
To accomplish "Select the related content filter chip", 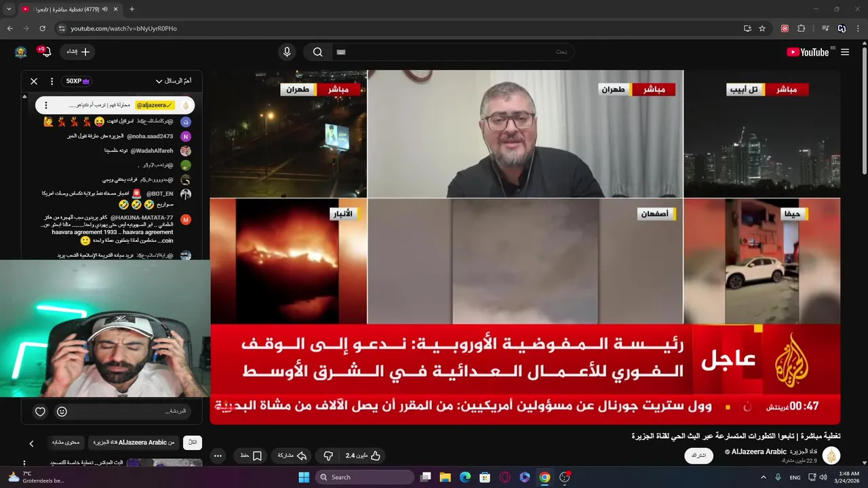I will click(x=66, y=443).
